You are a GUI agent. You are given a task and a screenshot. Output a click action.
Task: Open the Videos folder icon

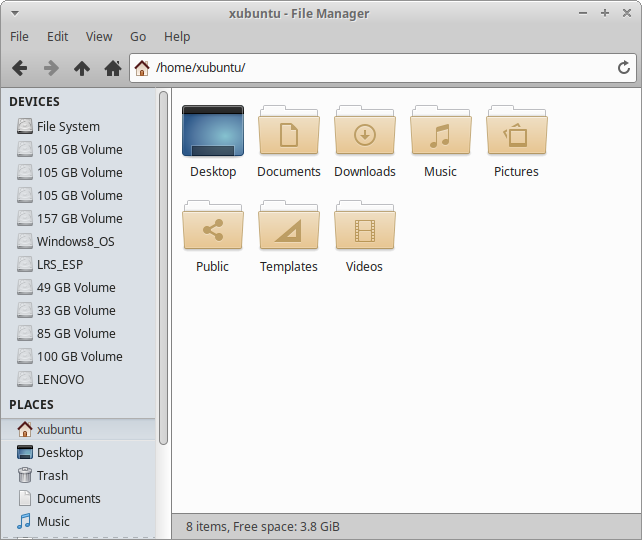coord(365,226)
